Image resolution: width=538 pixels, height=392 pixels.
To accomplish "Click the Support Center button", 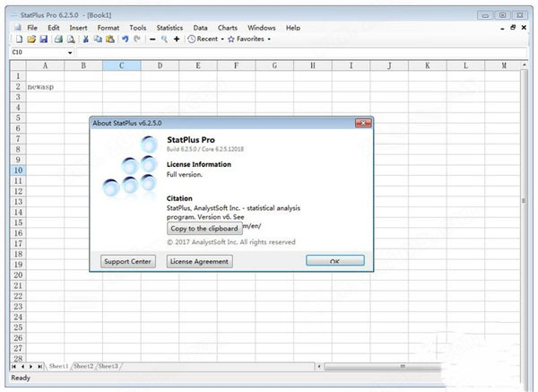I will [x=127, y=261].
